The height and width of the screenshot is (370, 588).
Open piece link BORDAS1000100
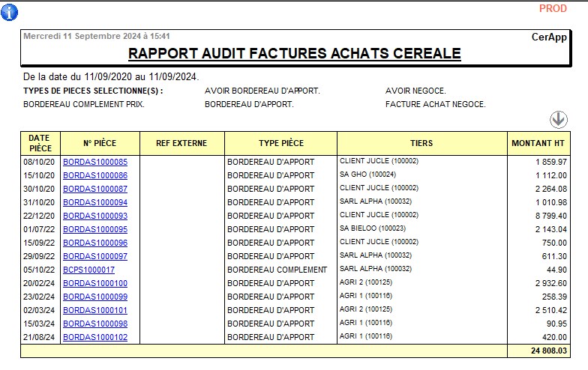pos(95,283)
